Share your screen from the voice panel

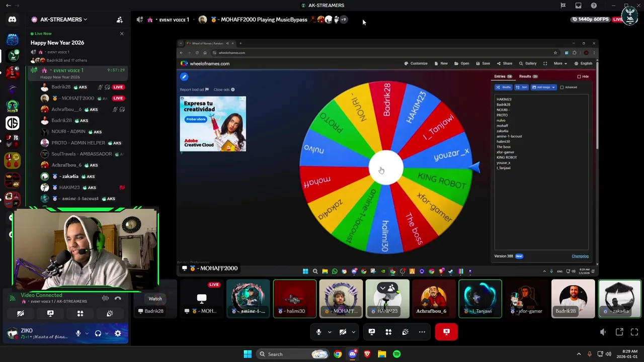coord(50,313)
